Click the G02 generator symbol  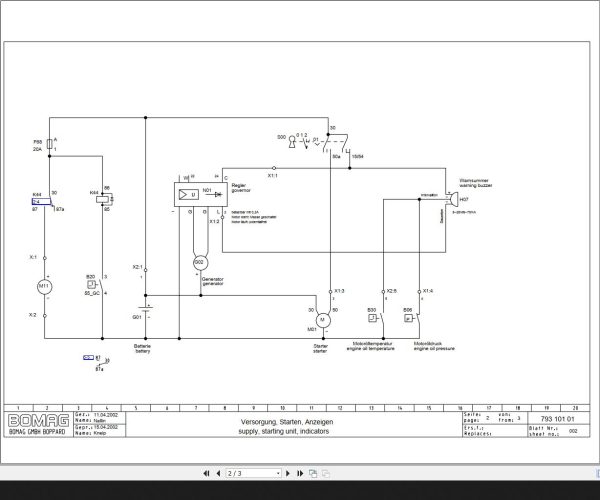point(201,262)
